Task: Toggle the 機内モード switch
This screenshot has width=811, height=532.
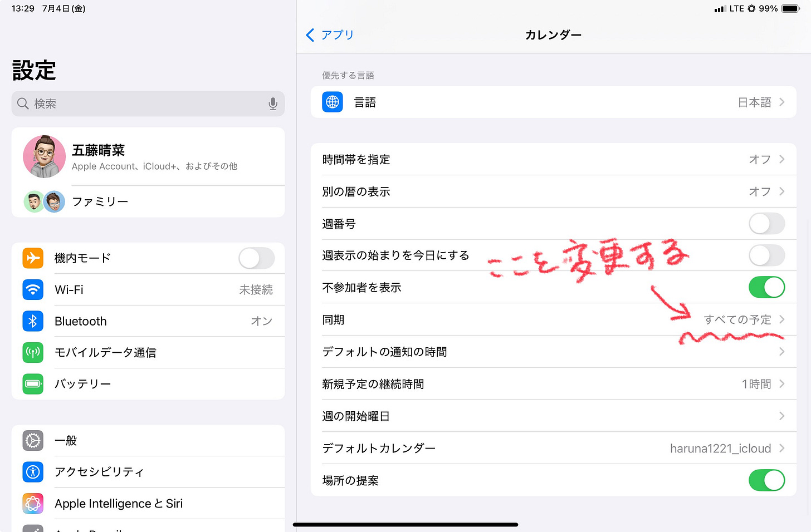Action: [x=256, y=258]
